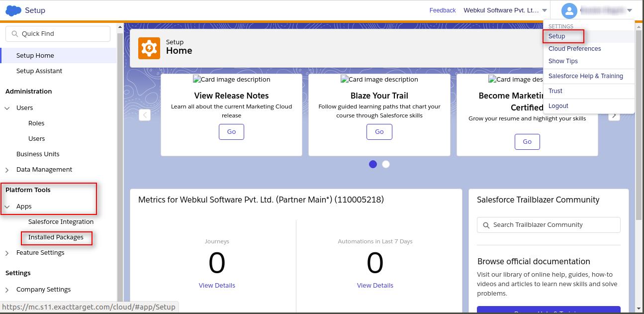
Task: Click the Quick Find input field
Action: (x=58, y=34)
